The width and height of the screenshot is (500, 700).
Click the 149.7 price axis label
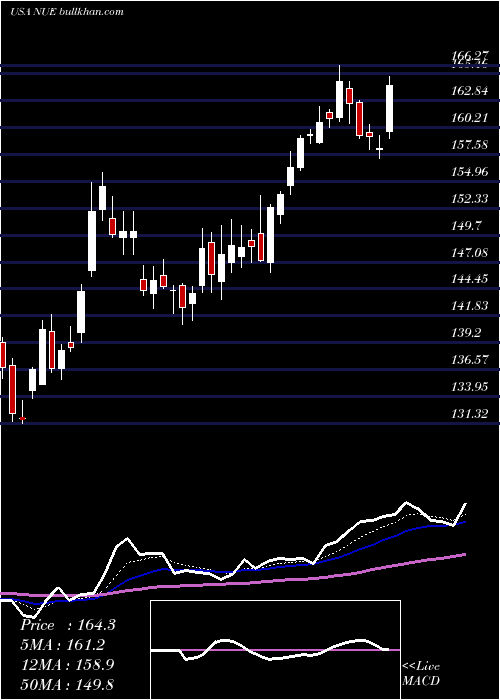[467, 225]
